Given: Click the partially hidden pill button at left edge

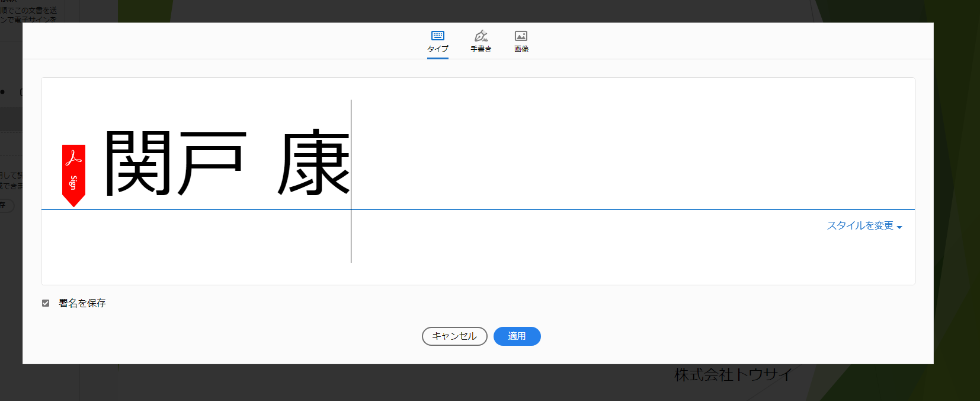Looking at the screenshot, I should coord(6,205).
